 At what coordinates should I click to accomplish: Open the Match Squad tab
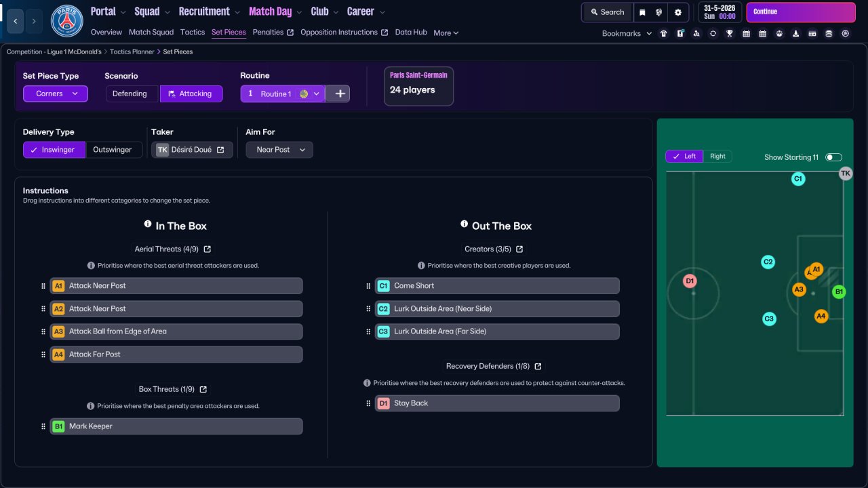tap(151, 32)
